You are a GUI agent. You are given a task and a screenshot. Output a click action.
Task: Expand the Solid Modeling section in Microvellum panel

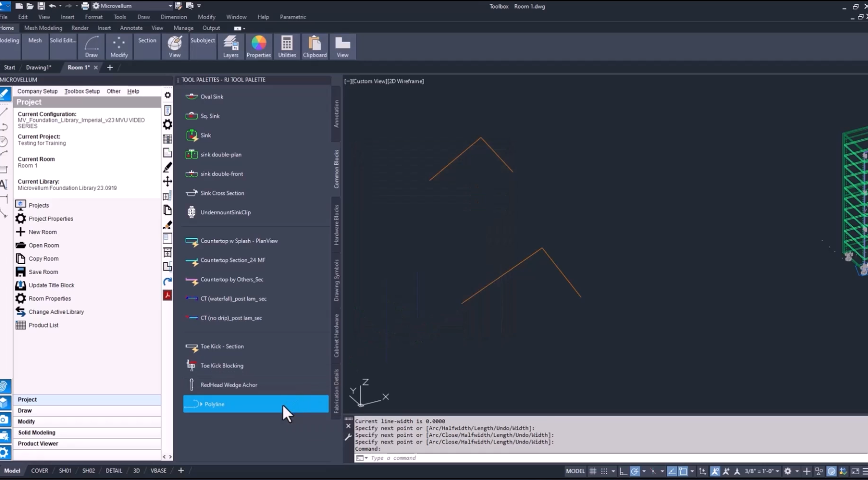[37, 432]
